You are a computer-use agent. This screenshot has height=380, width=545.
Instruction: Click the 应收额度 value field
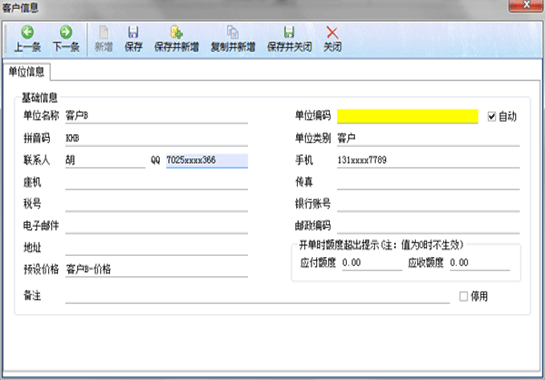[x=480, y=263]
